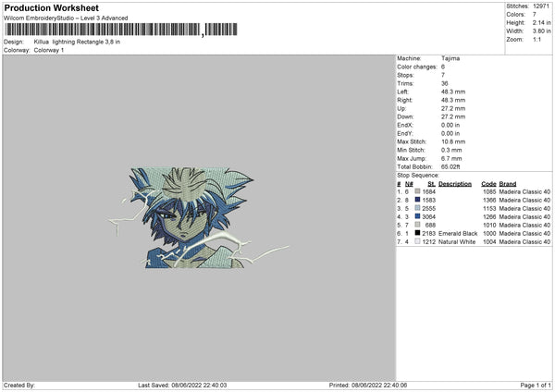Click the Stitches value 12971
This screenshot has width=555, height=392.
coord(541,6)
